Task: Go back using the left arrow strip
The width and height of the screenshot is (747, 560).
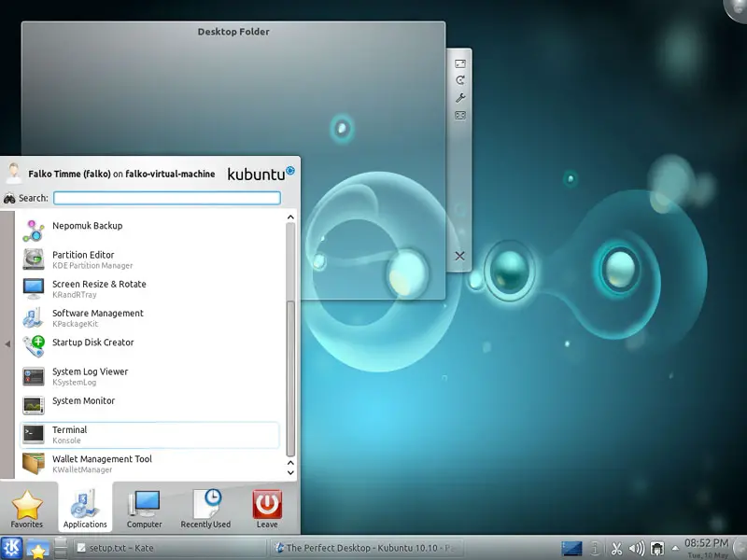Action: pyautogui.click(x=7, y=344)
